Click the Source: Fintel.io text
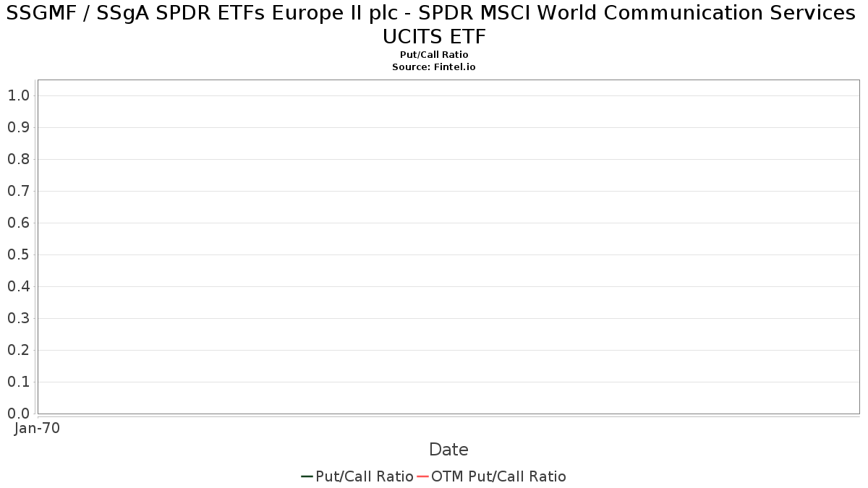The height and width of the screenshot is (488, 868). pyautogui.click(x=434, y=67)
